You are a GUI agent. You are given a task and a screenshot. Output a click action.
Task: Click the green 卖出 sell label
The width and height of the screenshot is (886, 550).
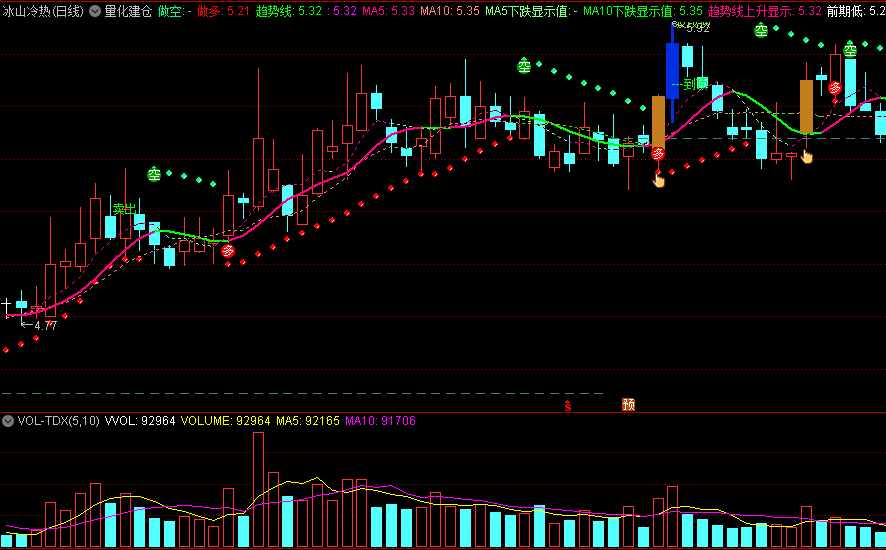coord(124,209)
